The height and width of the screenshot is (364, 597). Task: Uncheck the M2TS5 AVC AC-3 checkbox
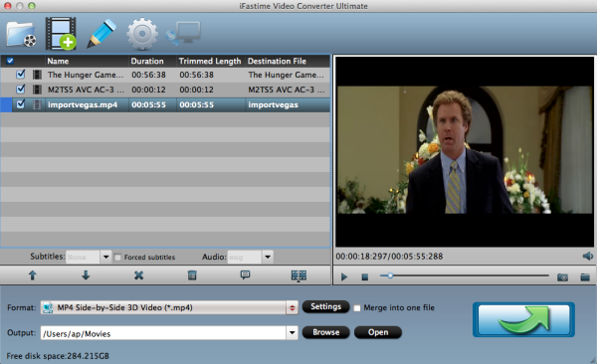point(21,90)
